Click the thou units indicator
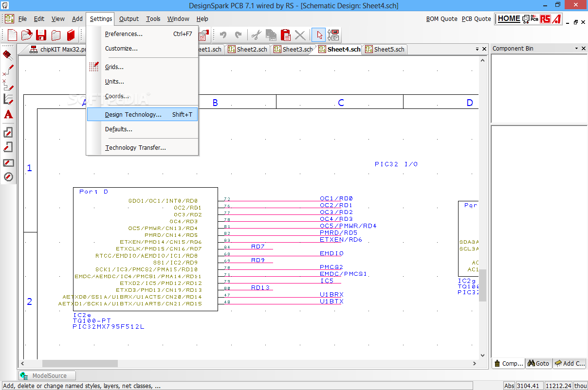Image resolution: width=588 pixels, height=390 pixels. pos(580,386)
